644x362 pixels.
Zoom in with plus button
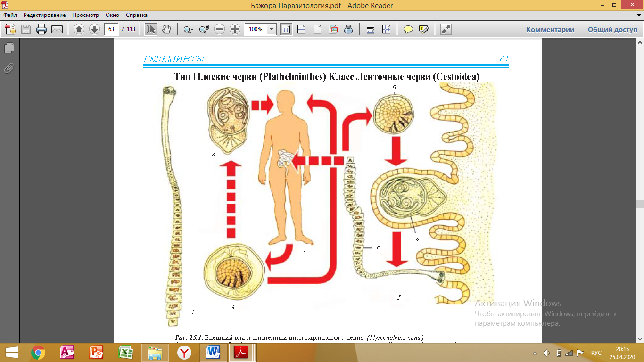coord(235,29)
